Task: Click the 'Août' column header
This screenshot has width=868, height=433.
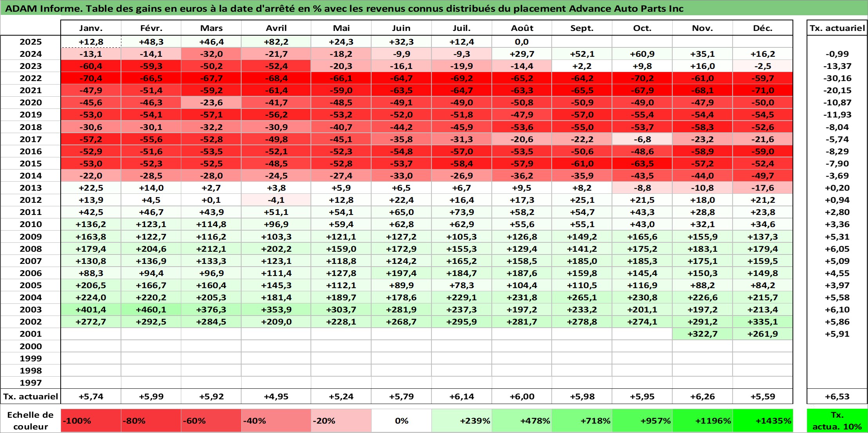Action: click(522, 28)
